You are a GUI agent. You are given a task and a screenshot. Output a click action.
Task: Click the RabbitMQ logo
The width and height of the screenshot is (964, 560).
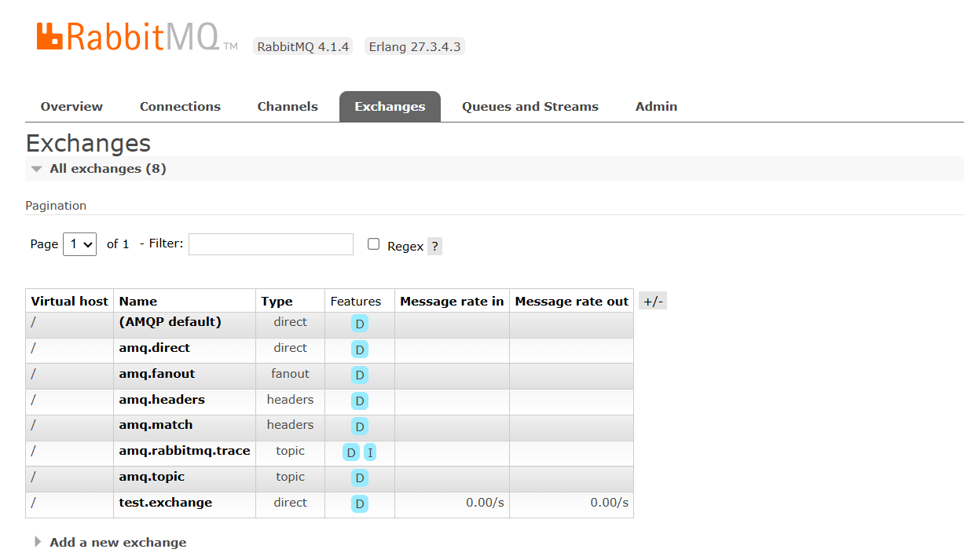(137, 37)
